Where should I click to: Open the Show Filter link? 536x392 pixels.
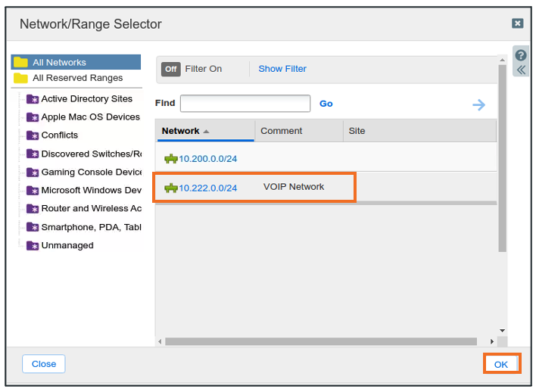click(x=282, y=69)
